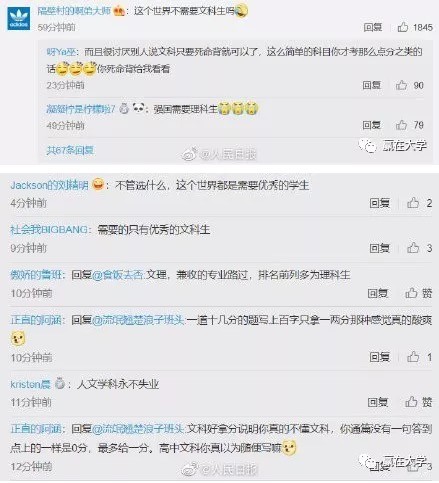Like the reply with 79 likes
The height and width of the screenshot is (483, 439).
401,125
